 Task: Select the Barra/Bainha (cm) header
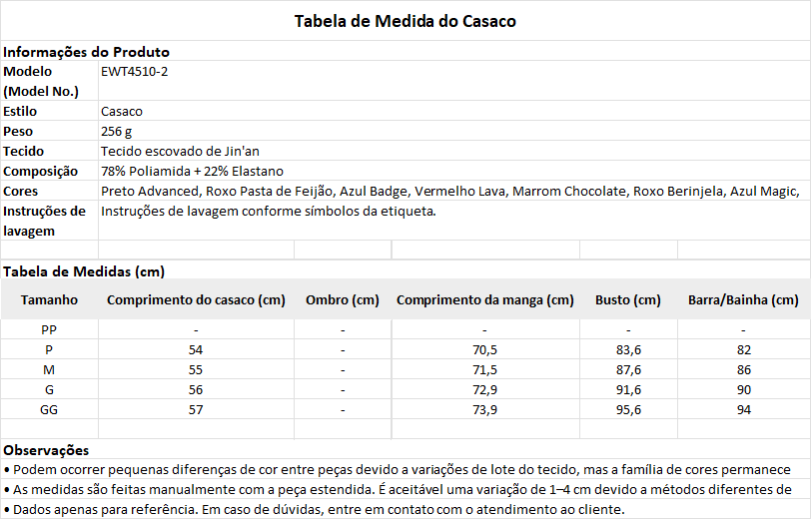tap(744, 300)
